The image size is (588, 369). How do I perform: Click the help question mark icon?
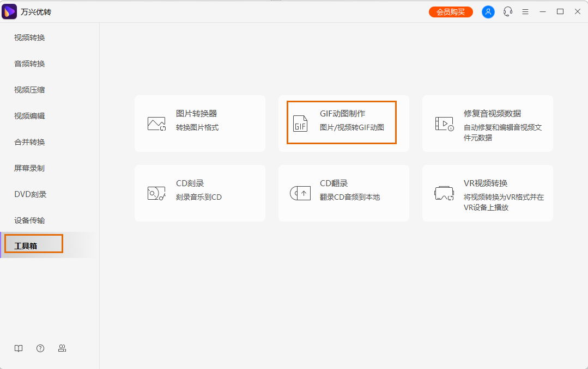[40, 348]
